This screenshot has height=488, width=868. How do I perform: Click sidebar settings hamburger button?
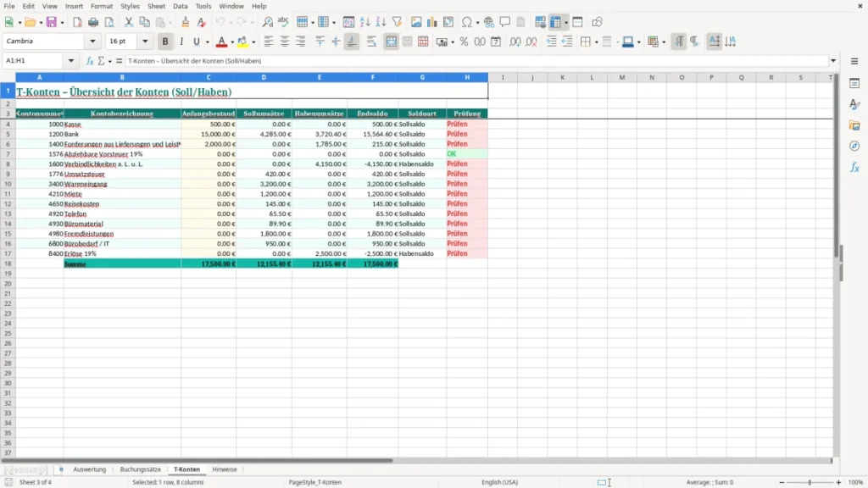[854, 61]
